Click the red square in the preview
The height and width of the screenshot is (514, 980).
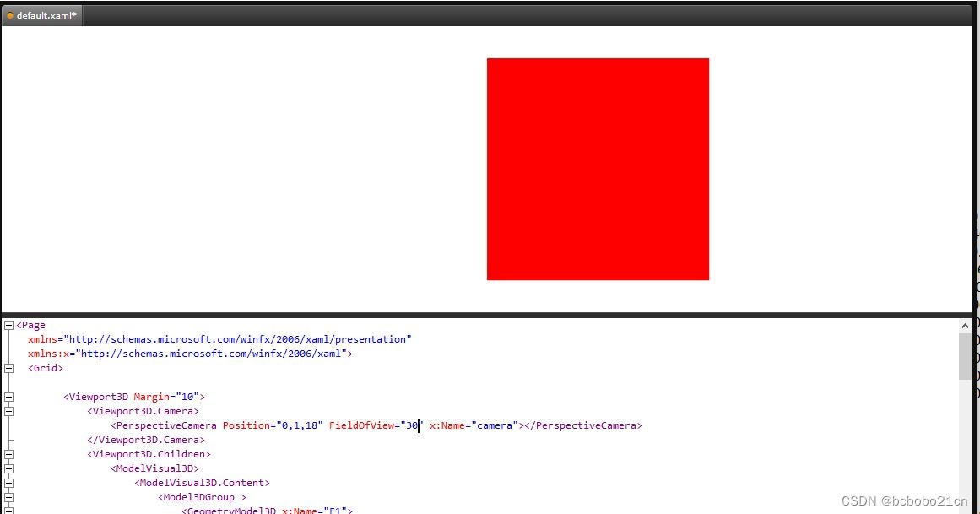click(598, 169)
